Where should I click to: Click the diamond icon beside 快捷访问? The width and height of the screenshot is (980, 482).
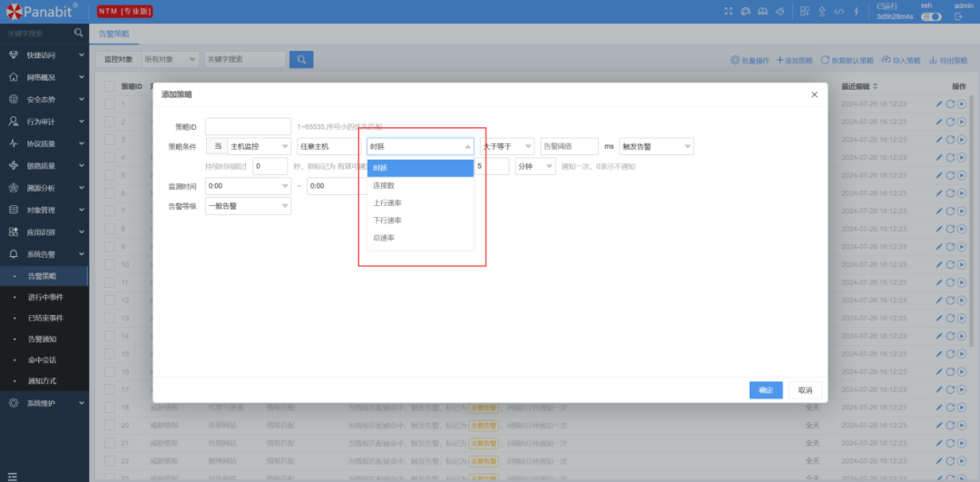pyautogui.click(x=13, y=55)
